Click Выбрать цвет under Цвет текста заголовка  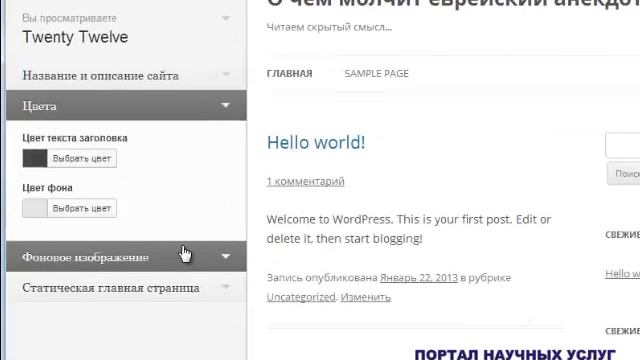[82, 158]
